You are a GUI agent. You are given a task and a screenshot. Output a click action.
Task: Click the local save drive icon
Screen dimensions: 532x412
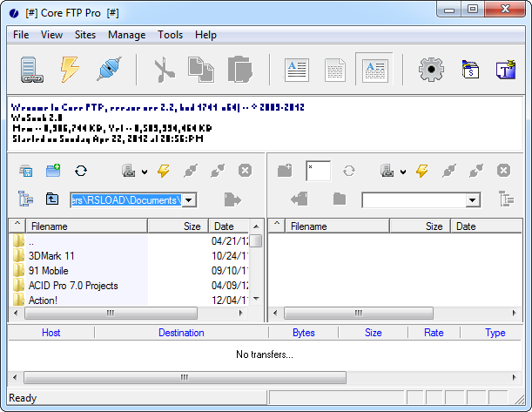coord(26,171)
